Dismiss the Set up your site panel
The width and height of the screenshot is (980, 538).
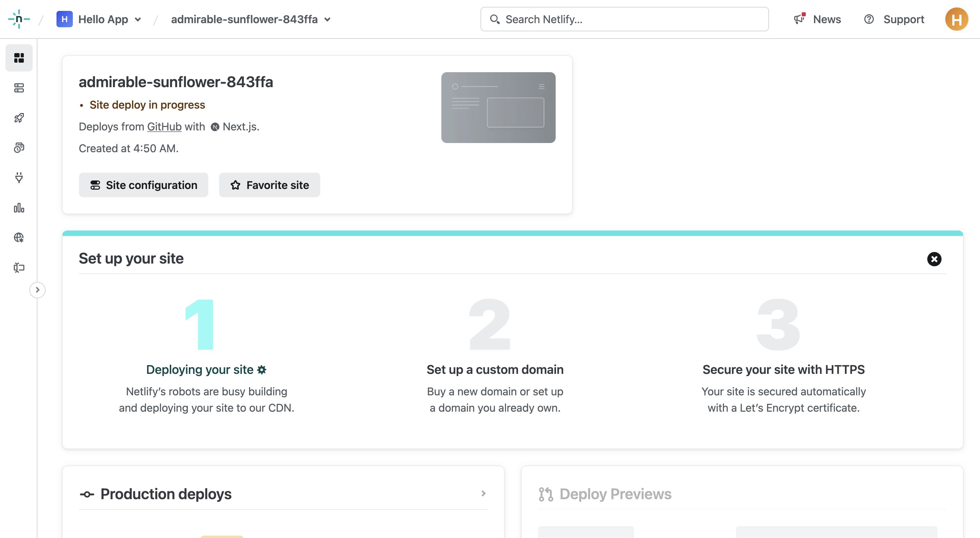click(934, 259)
